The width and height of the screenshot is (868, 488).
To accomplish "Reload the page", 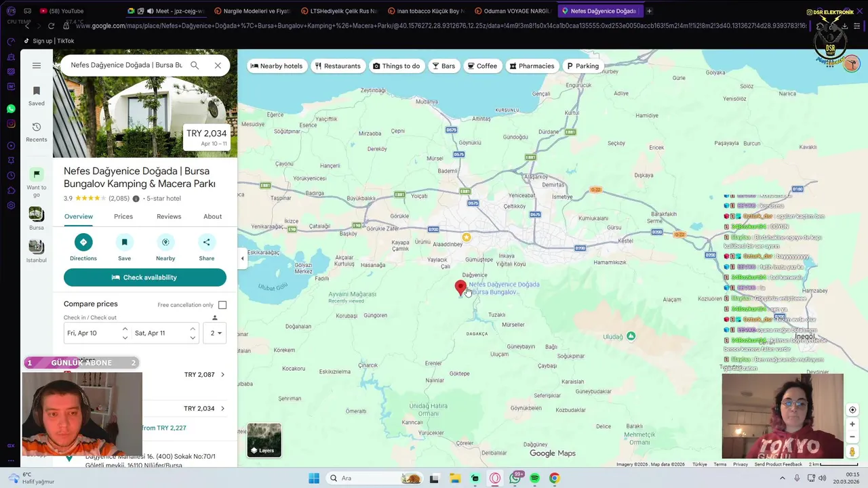I will [51, 26].
